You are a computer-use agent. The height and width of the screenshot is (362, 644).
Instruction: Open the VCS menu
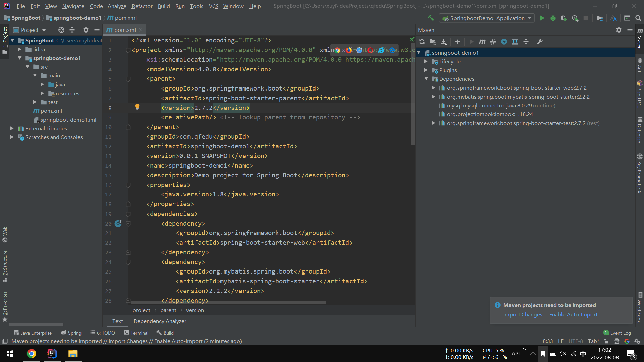click(213, 6)
